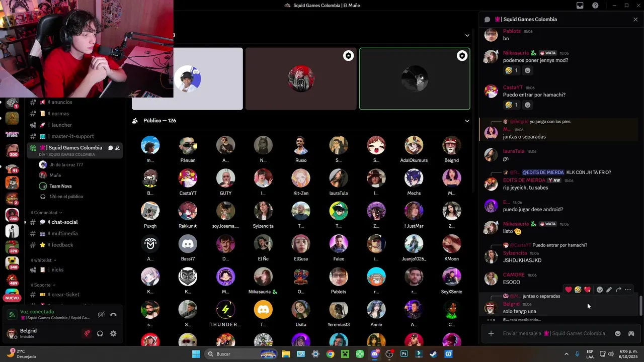The width and height of the screenshot is (644, 362).
Task: Open the green voice connection signal icon
Action: click(13, 315)
